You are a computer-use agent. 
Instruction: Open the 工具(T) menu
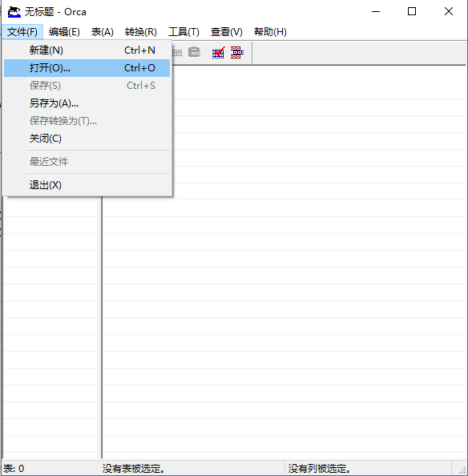(184, 32)
